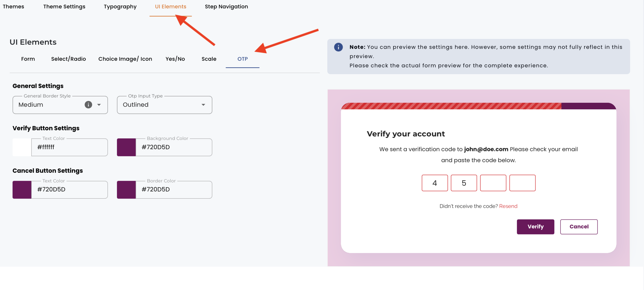Click Cancel button text color swatch
Image resolution: width=644 pixels, height=290 pixels.
[22, 190]
